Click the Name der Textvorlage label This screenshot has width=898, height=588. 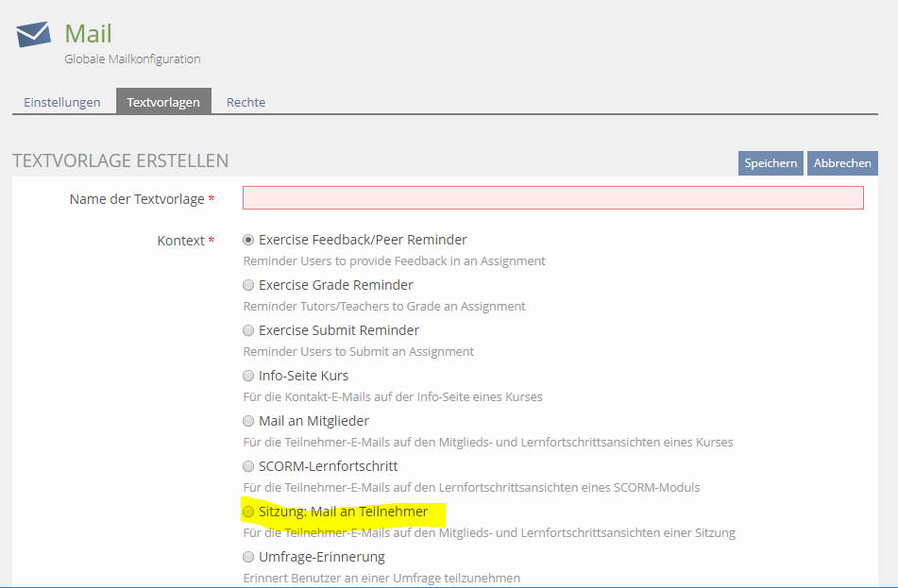click(x=137, y=199)
